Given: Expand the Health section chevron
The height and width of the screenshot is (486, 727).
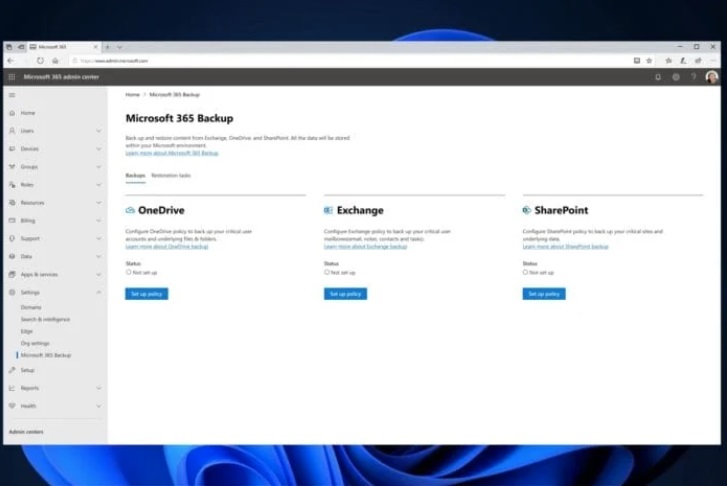Looking at the screenshot, I should tap(99, 406).
